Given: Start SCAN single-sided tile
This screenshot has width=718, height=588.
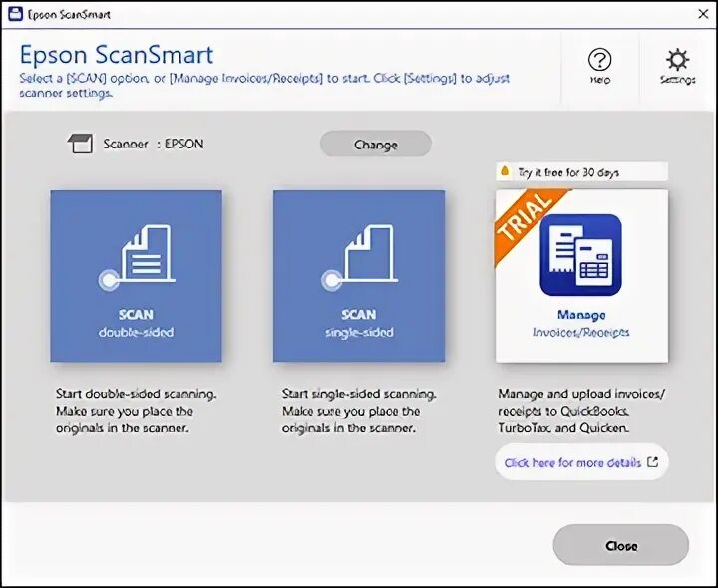Looking at the screenshot, I should coord(359,276).
